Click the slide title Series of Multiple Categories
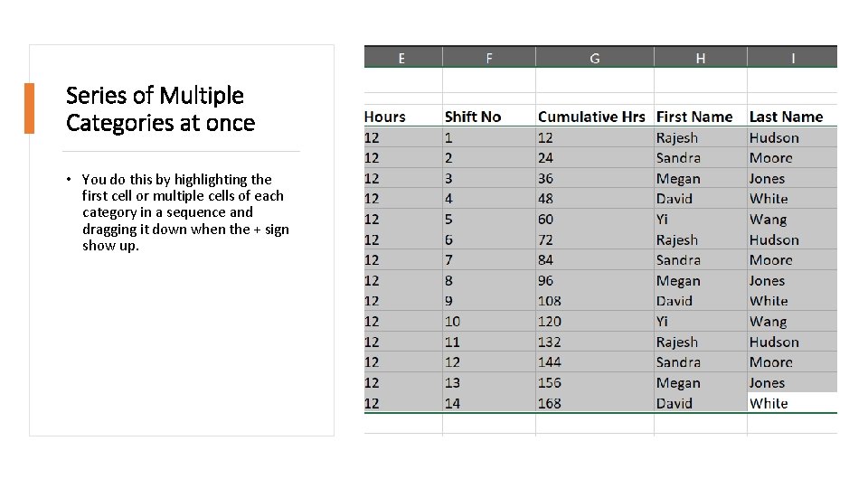 (x=161, y=109)
